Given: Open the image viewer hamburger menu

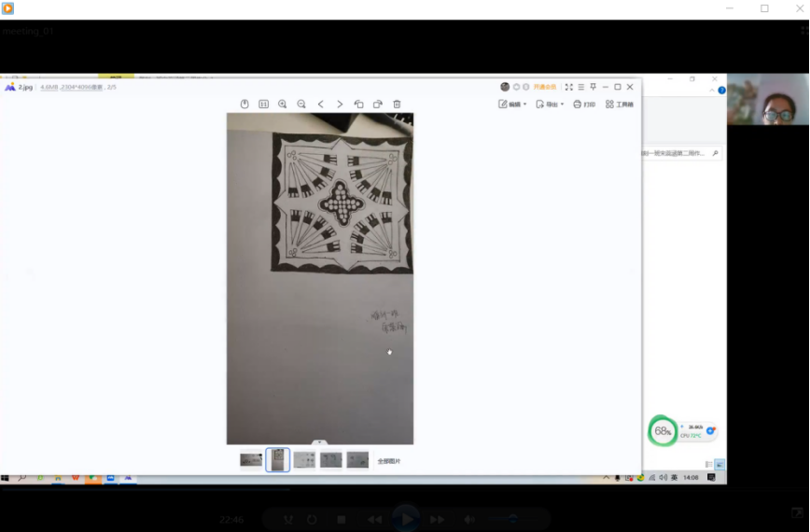Looking at the screenshot, I should [580, 87].
